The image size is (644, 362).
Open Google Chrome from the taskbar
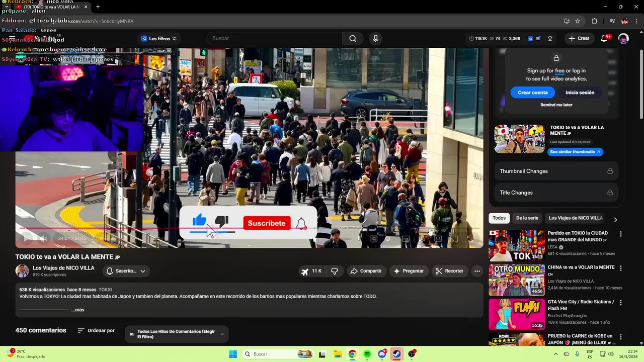pyautogui.click(x=352, y=354)
